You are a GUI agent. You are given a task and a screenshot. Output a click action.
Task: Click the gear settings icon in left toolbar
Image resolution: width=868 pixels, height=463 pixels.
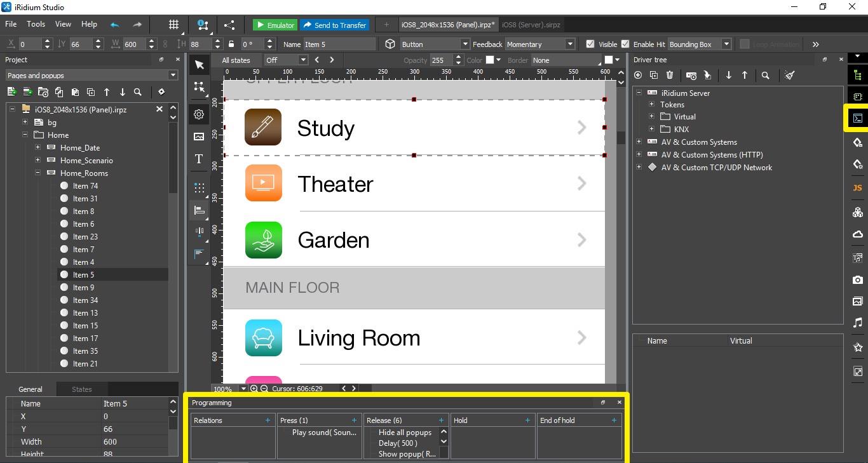[199, 114]
